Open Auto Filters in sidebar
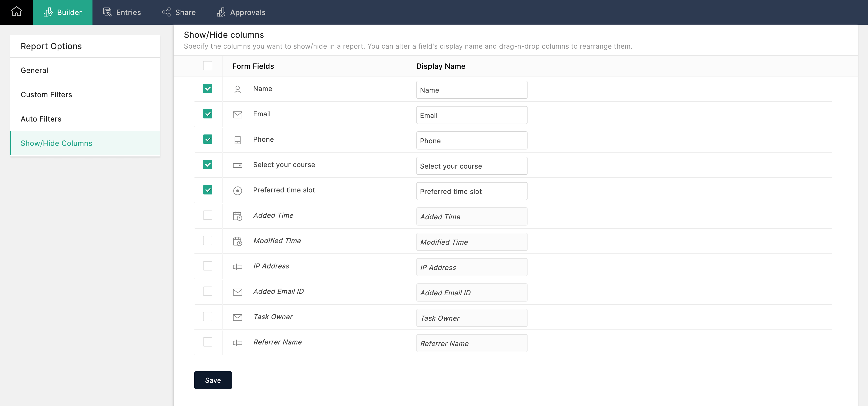 [85, 119]
